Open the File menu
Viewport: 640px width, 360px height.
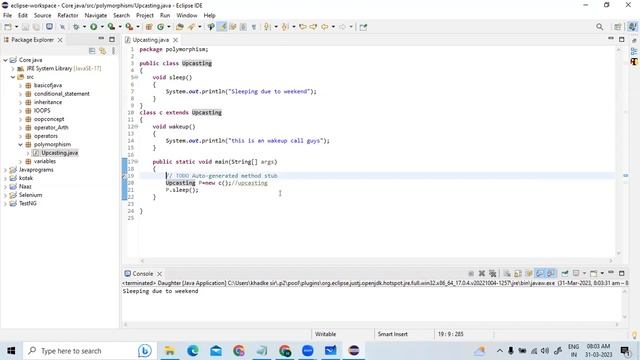click(x=7, y=15)
